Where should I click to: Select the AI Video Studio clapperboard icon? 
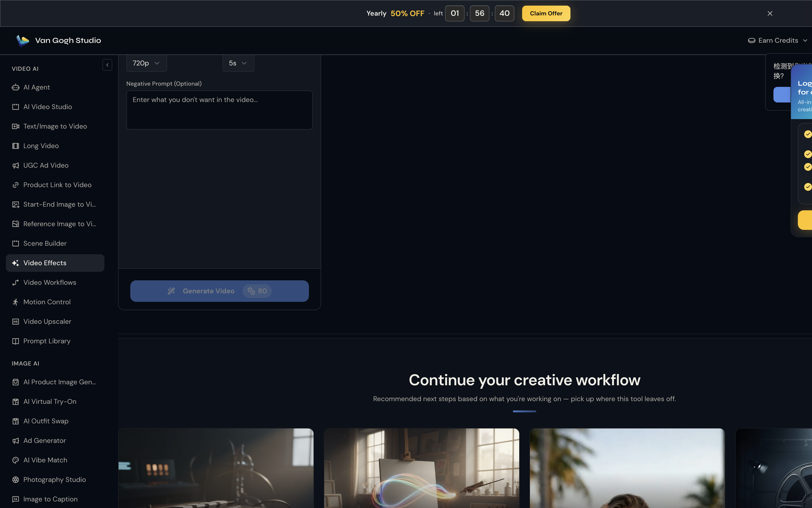click(15, 107)
